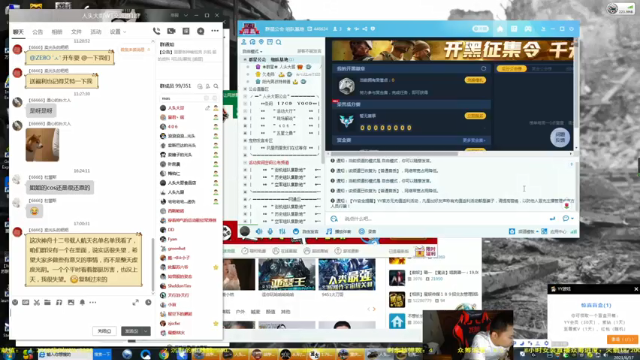Open the shiba dog image in chat
640x360 pixels.
click(x=42, y=145)
